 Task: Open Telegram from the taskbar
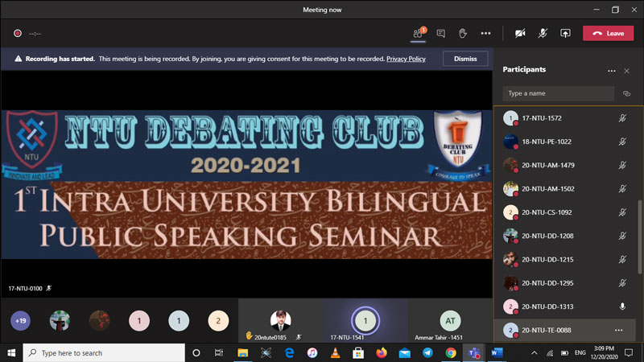[427, 352]
